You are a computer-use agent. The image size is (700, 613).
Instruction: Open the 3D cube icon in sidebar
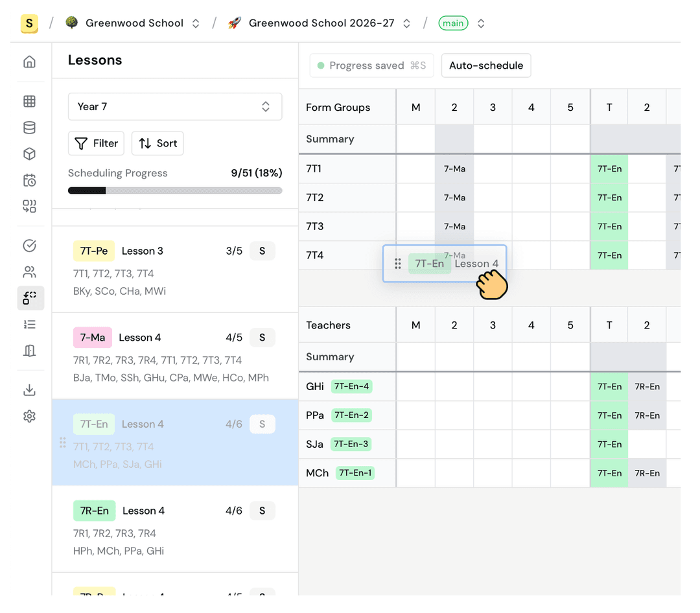(x=29, y=154)
